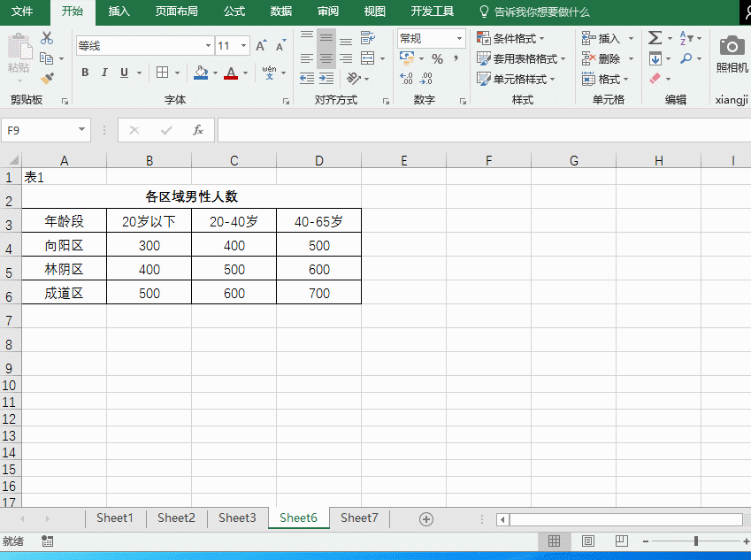The width and height of the screenshot is (751, 560).
Task: Click the 套用表格格式 button
Action: click(521, 58)
